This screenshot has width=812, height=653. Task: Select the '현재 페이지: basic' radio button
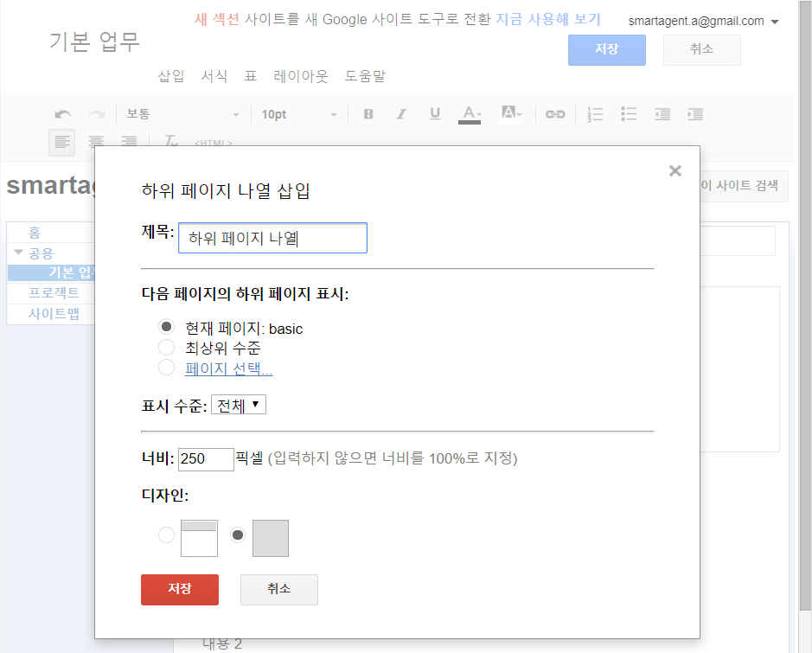coord(167,328)
